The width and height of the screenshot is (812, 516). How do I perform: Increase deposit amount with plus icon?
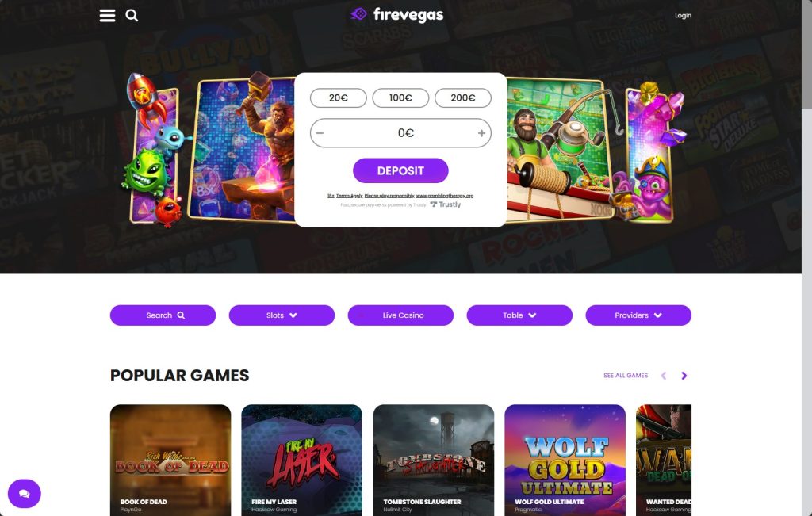[481, 133]
